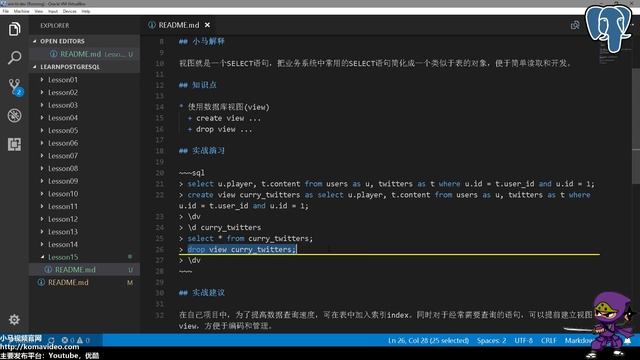Select the README.md editor tab
Screen dimensions: 640x360
tap(179, 25)
